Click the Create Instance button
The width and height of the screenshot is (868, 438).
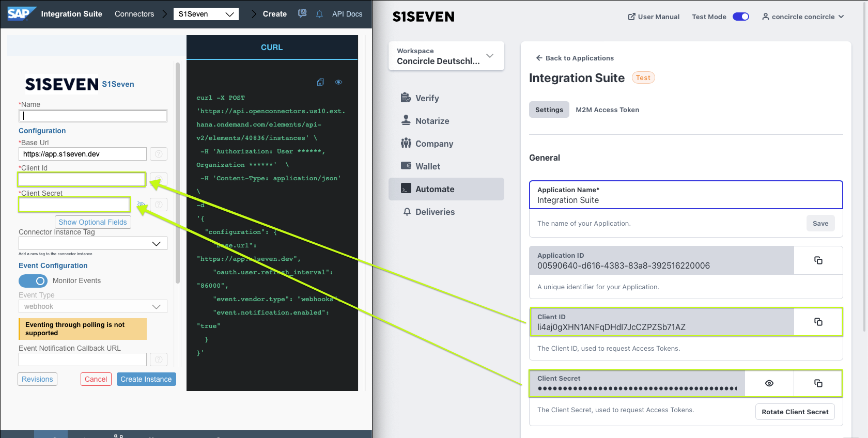(x=146, y=379)
